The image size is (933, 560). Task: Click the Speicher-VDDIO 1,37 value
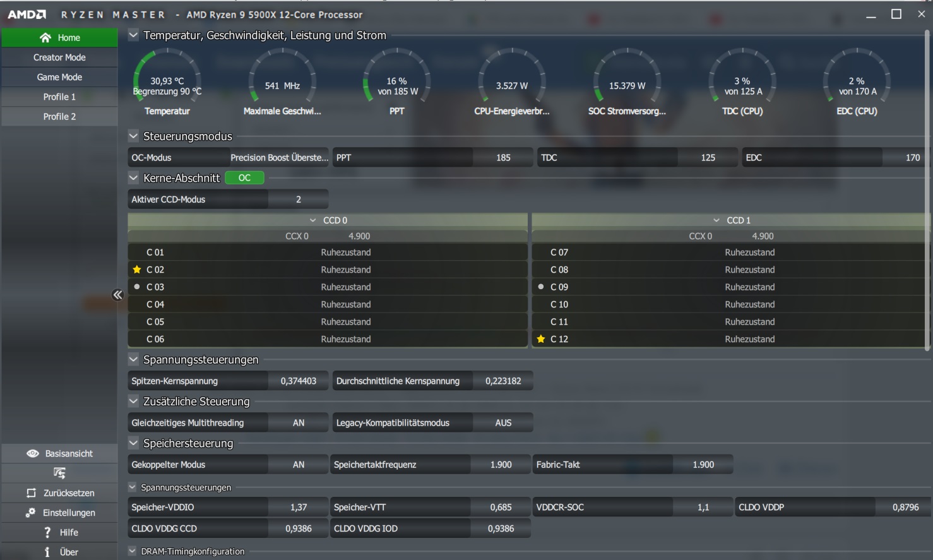tap(299, 507)
